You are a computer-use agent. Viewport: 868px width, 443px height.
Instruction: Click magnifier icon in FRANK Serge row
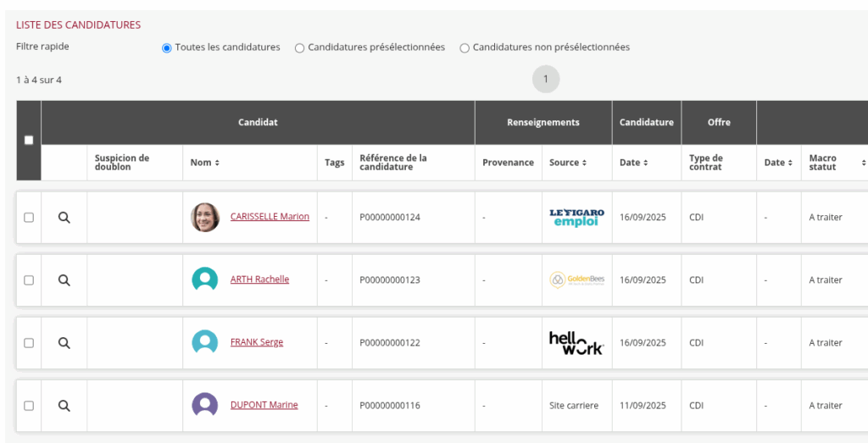pyautogui.click(x=64, y=343)
